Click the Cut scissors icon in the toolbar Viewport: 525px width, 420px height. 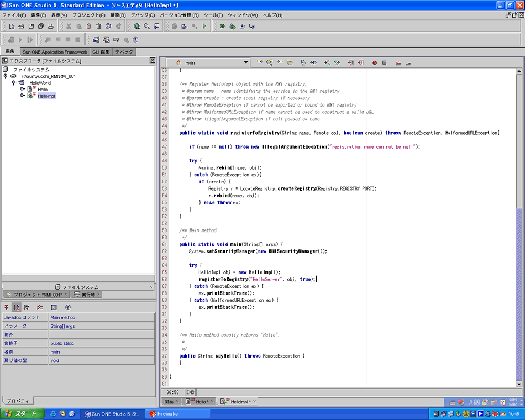(69, 26)
